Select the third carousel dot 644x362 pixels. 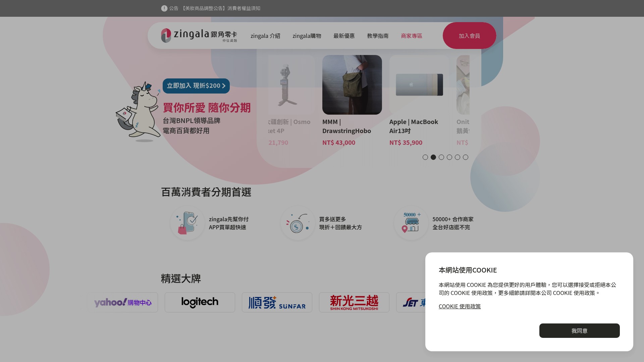[441, 157]
